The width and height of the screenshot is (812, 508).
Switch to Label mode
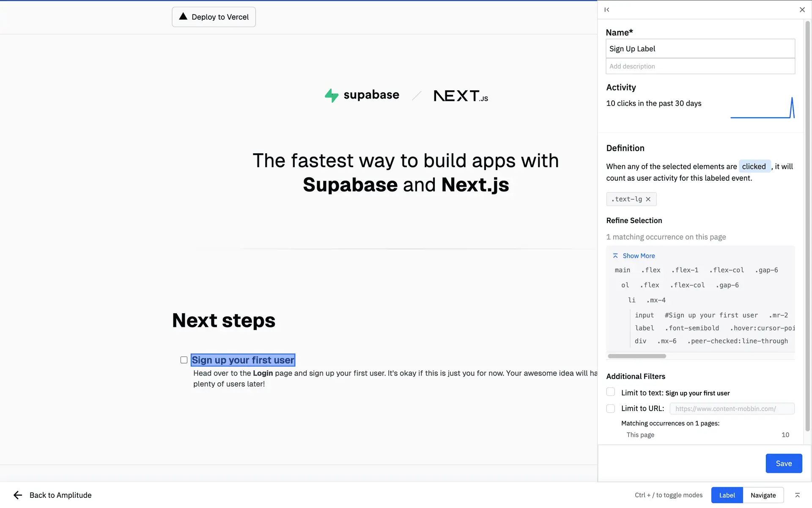727,495
